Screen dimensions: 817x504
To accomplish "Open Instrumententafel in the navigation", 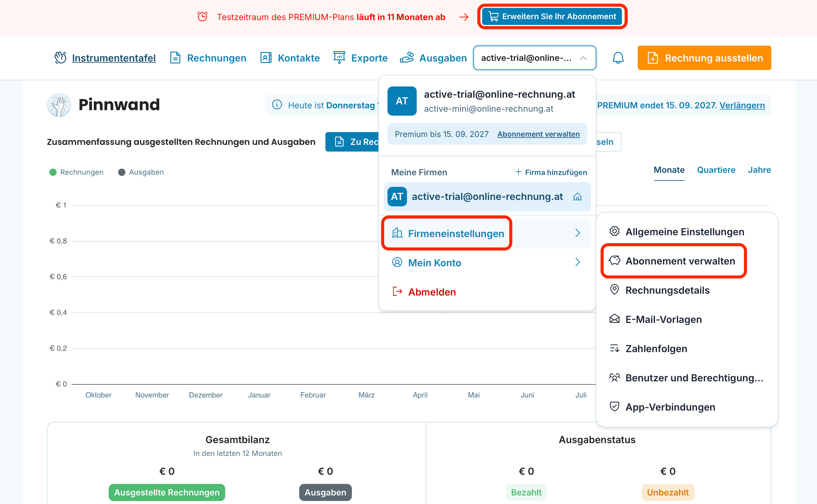I will coord(105,58).
